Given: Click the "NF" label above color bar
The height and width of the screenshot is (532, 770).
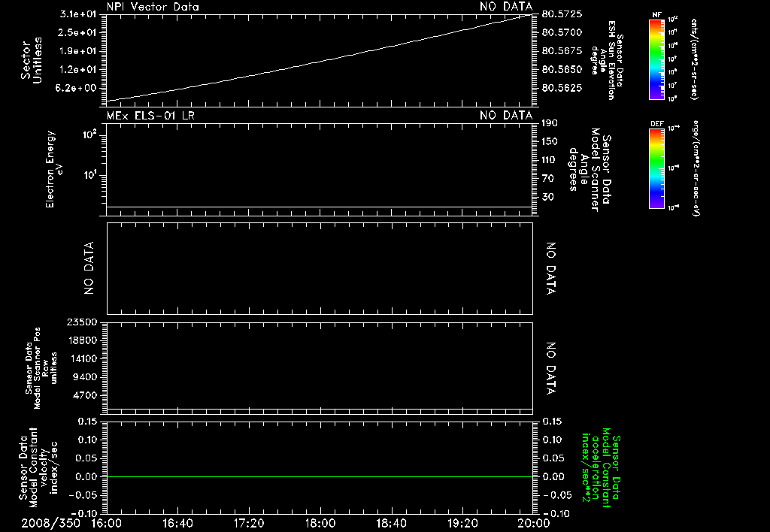Looking at the screenshot, I should click(656, 15).
